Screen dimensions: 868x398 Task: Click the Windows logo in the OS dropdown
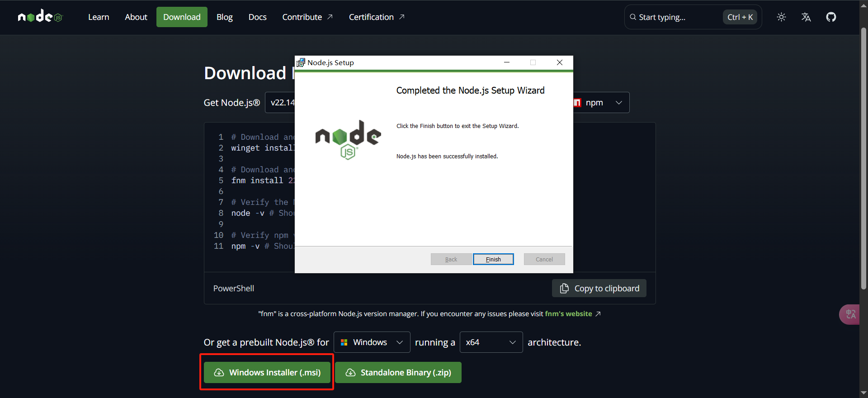point(344,342)
